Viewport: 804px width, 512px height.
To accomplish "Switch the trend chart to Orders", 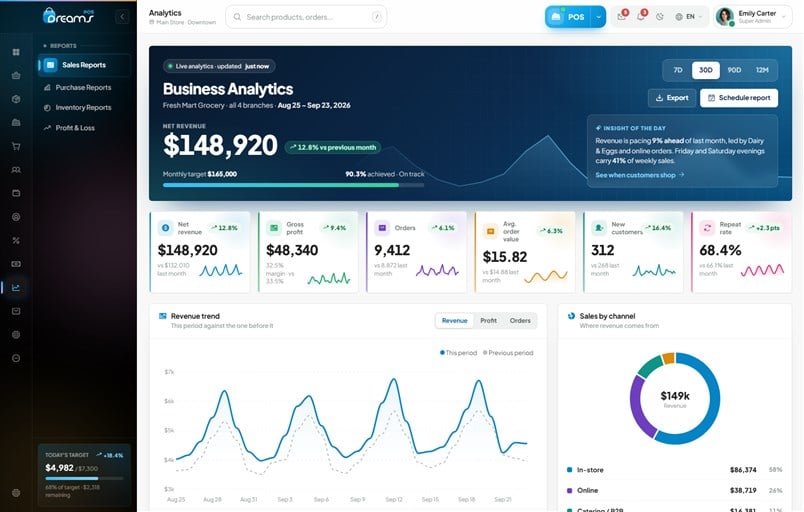I will click(x=520, y=321).
